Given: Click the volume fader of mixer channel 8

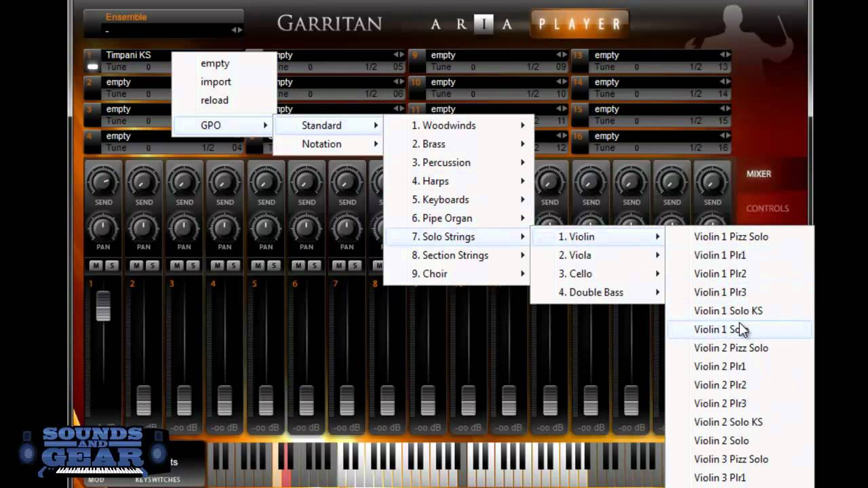Looking at the screenshot, I should click(x=387, y=400).
